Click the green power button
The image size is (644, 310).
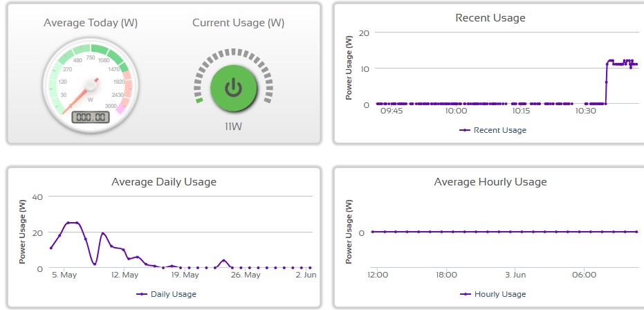pos(234,86)
